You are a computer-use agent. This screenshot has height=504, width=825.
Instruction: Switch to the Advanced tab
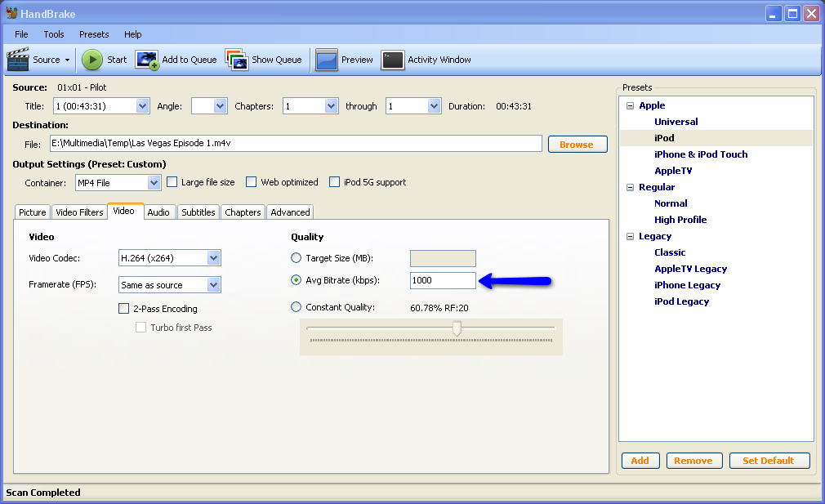(x=290, y=212)
